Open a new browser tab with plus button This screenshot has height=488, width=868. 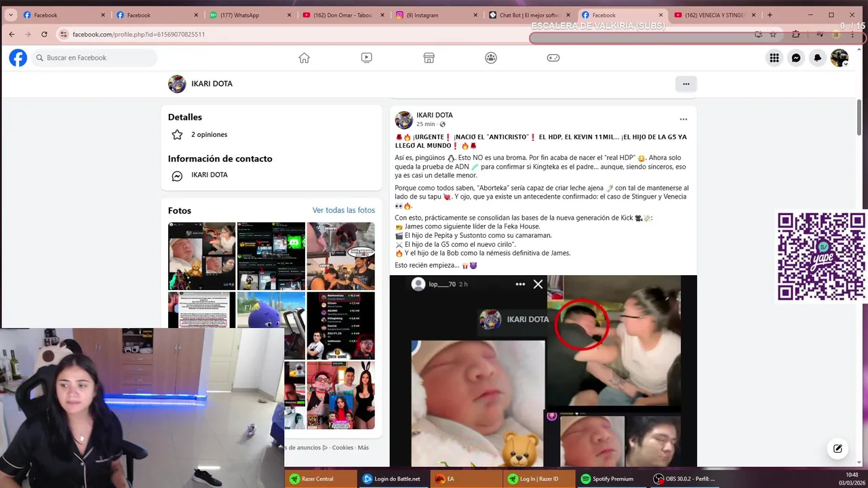(770, 15)
